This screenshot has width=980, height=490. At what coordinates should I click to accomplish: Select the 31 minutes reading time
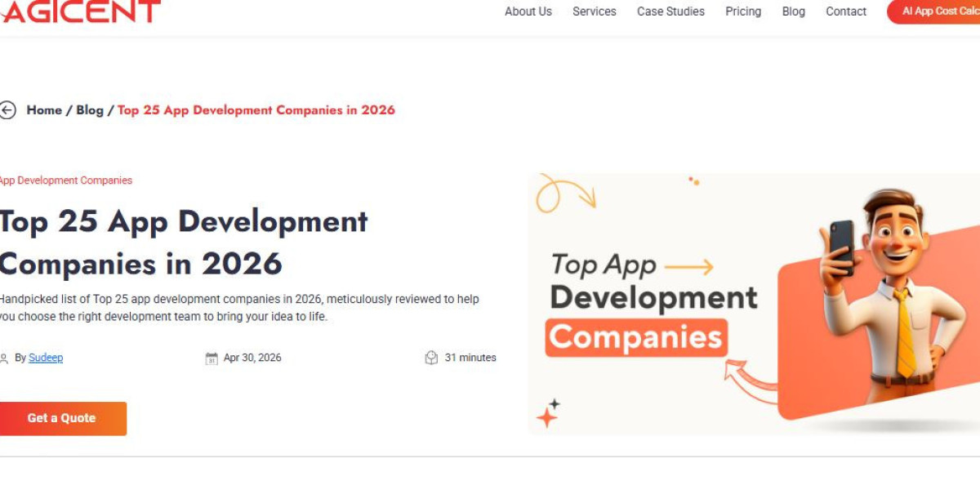pyautogui.click(x=470, y=358)
